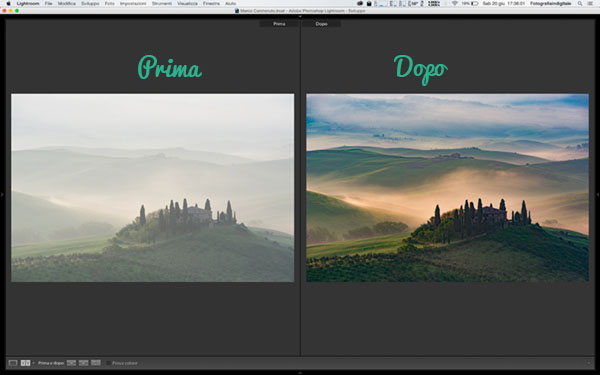Open toolbar options arrow at bottom right
Viewport: 600px width, 375px height.
click(589, 363)
